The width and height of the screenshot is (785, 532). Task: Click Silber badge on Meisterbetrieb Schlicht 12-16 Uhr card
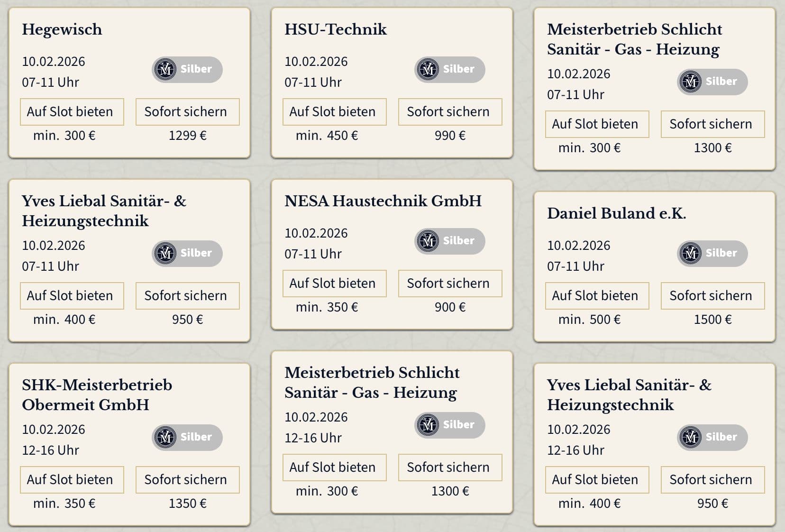coord(449,425)
